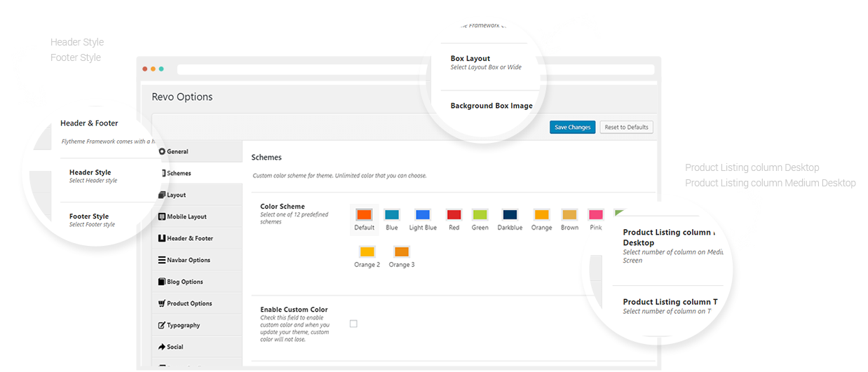Choose the Blue color scheme swatch
This screenshot has height=372, width=868.
[x=392, y=214]
